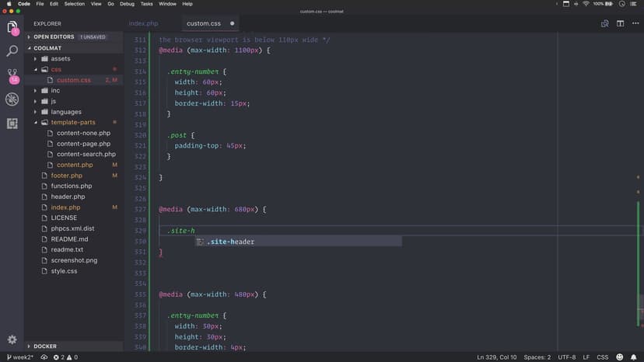Click the Spaces: 2 indentation setting
The width and height of the screenshot is (644, 362).
pos(536,357)
